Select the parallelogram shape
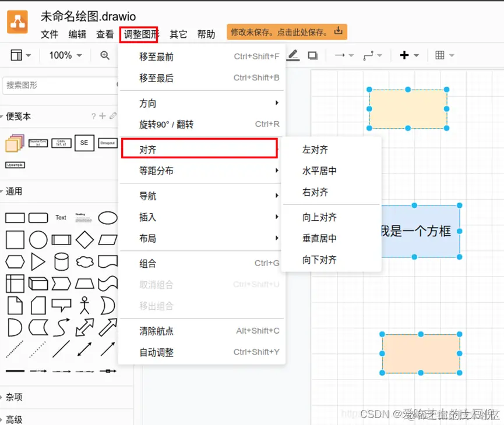This screenshot has width=504, height=425. (108, 240)
